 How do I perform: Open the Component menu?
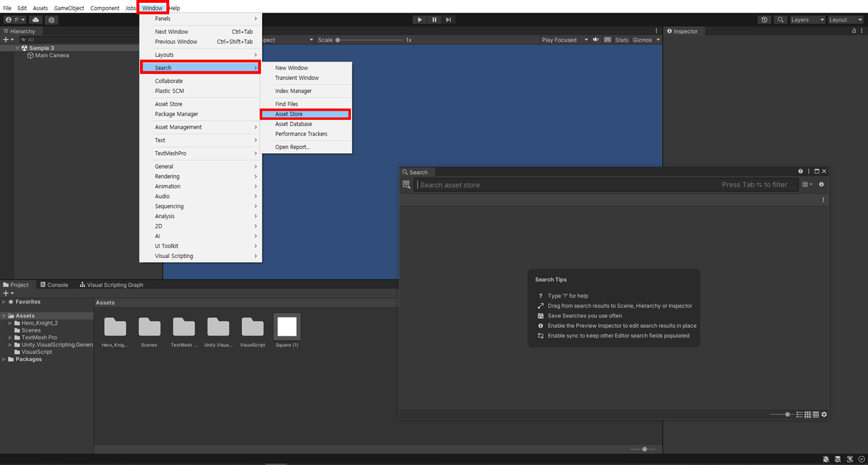click(105, 8)
